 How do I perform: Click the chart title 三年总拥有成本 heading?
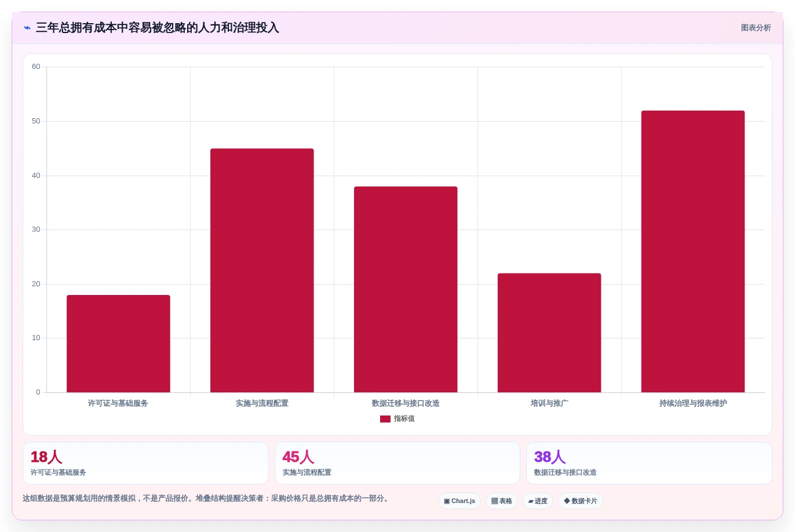[158, 28]
